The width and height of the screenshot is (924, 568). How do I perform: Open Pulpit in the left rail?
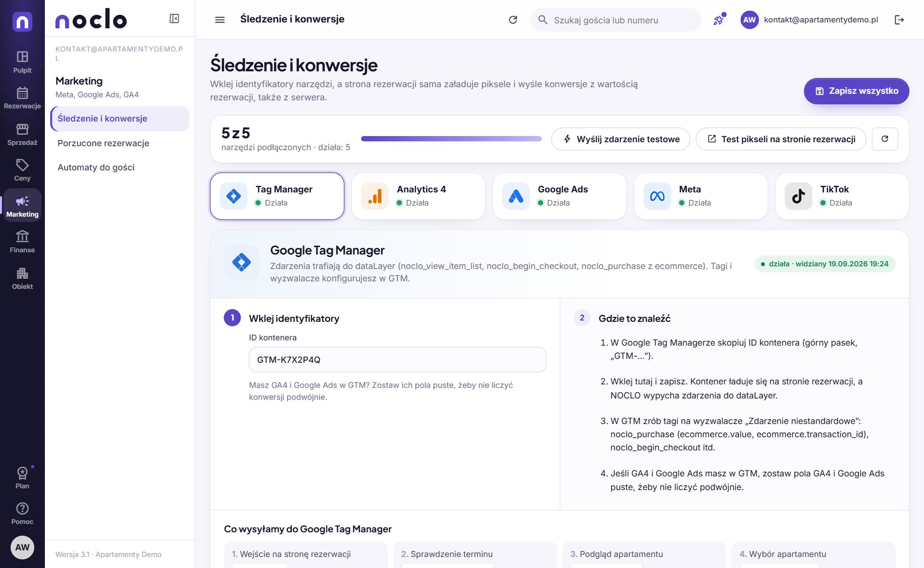[22, 62]
